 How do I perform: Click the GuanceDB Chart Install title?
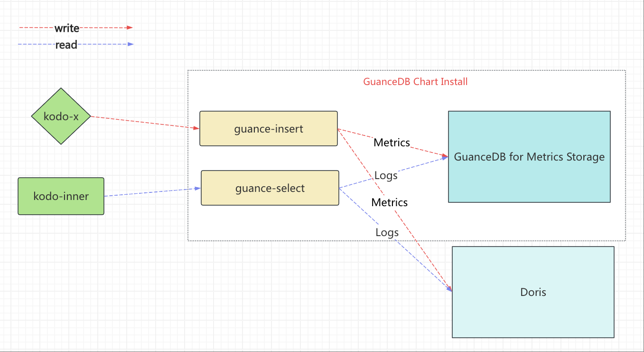pos(415,81)
